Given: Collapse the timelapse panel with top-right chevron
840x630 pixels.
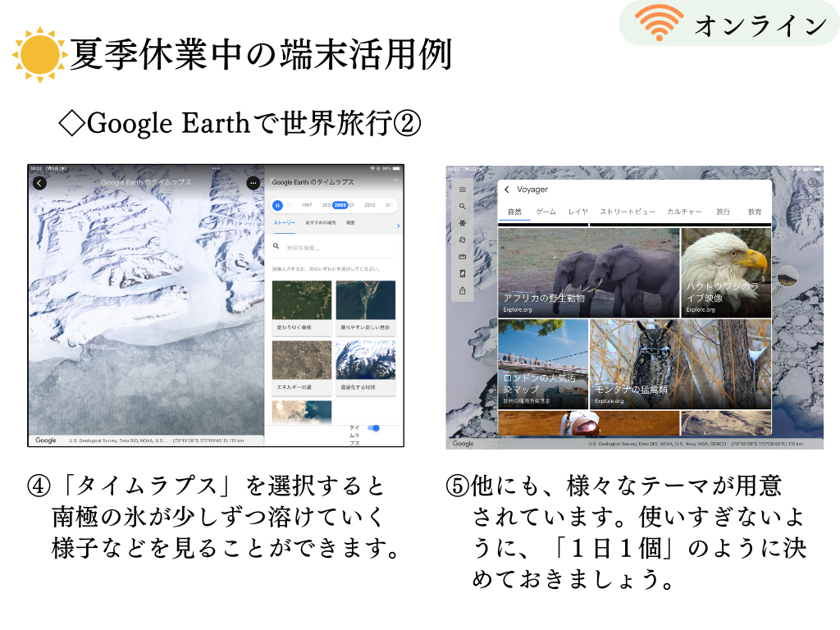Looking at the screenshot, I should click(x=395, y=180).
